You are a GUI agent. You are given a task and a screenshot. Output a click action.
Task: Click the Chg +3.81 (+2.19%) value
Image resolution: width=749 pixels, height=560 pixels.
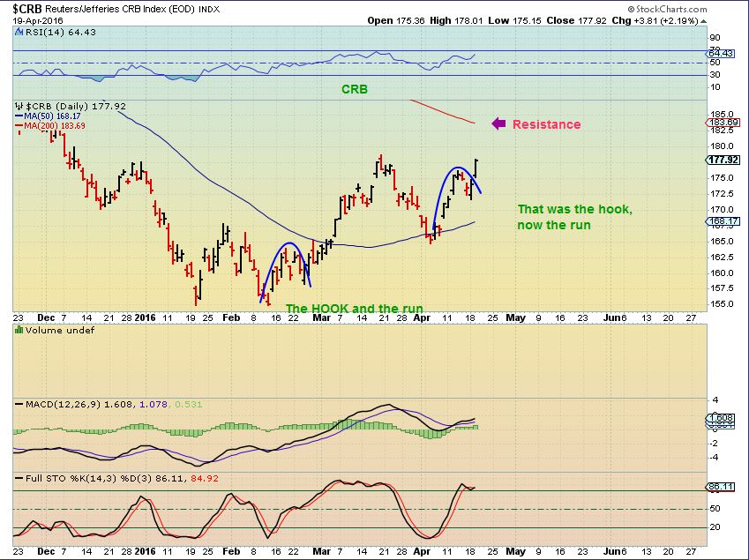coord(655,20)
